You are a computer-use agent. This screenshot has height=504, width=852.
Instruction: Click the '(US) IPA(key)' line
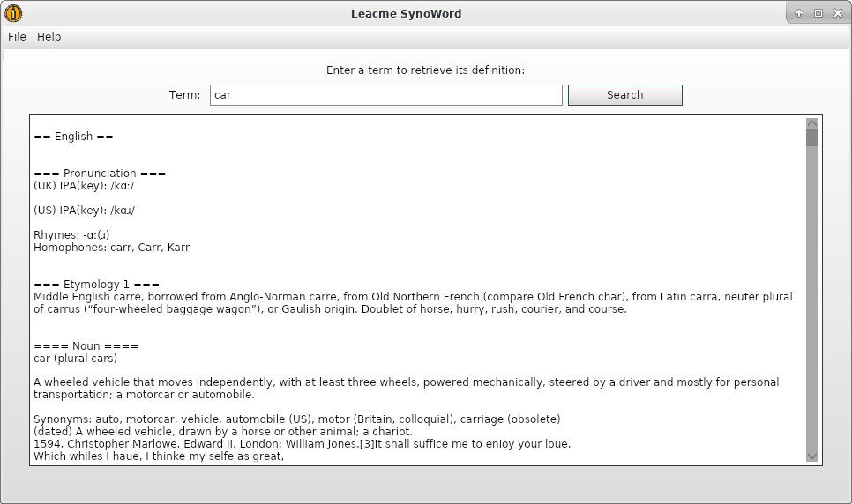(84, 211)
